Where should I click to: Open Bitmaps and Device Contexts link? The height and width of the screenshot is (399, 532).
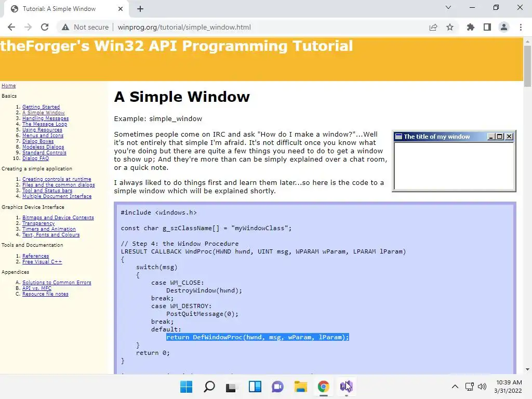coord(58,218)
